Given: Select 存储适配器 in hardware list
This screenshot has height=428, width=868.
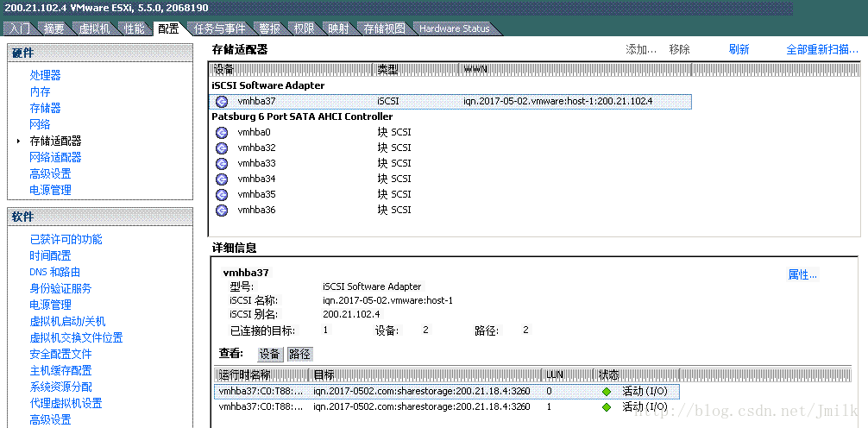Looking at the screenshot, I should pyautogui.click(x=55, y=142).
